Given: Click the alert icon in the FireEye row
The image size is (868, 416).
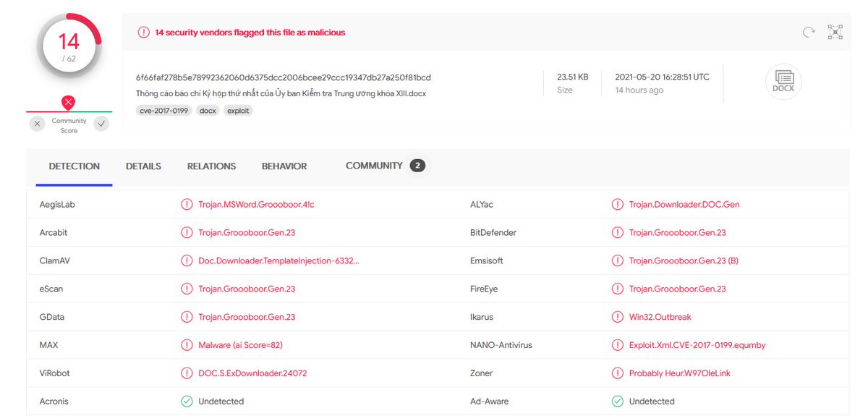Looking at the screenshot, I should click(x=617, y=289).
